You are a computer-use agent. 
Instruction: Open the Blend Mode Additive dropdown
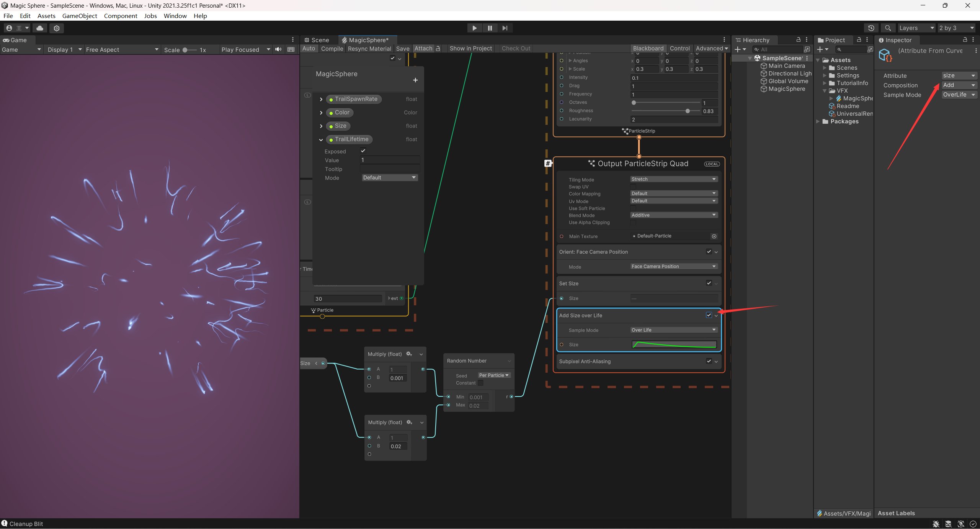point(673,215)
